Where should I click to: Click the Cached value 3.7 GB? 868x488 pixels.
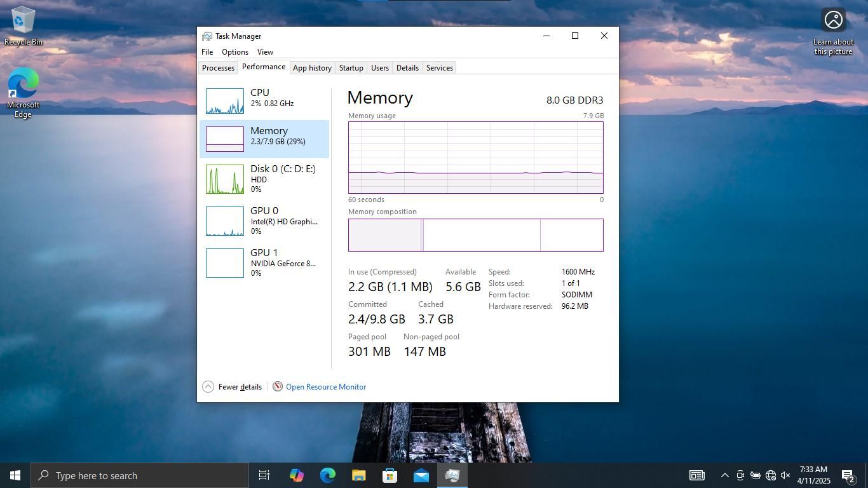tap(436, 319)
